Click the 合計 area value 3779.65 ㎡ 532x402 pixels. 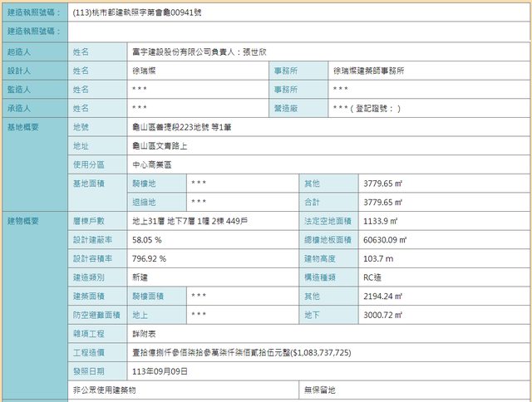point(383,202)
